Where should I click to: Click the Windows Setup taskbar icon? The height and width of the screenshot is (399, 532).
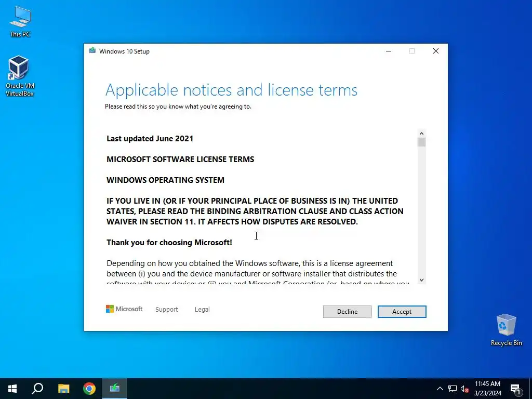pos(115,389)
